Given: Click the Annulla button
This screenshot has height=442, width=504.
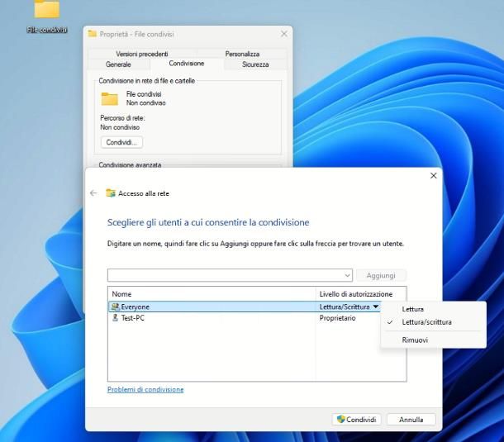Looking at the screenshot, I should coord(411,420).
